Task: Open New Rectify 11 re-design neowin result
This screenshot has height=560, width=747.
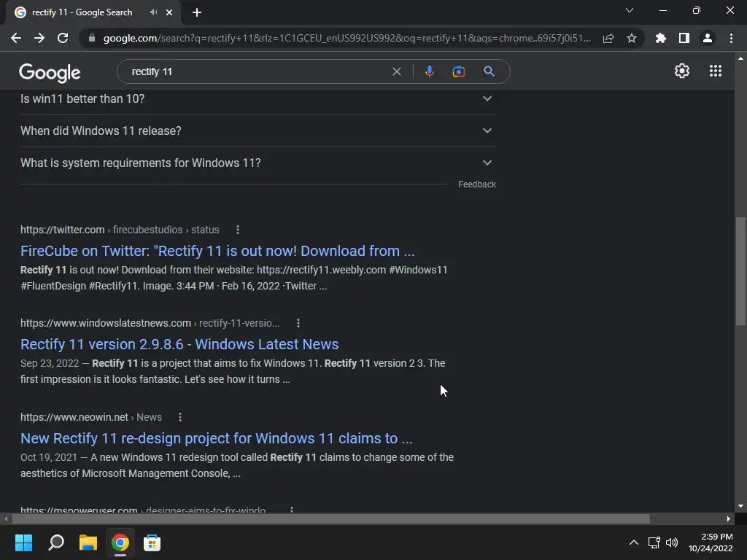Action: click(216, 438)
